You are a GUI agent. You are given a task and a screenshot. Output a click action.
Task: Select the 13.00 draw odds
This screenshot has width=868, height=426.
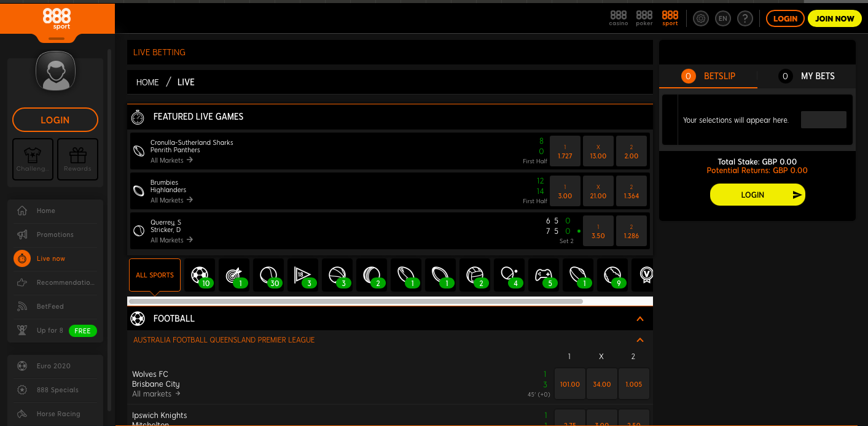[x=598, y=152]
